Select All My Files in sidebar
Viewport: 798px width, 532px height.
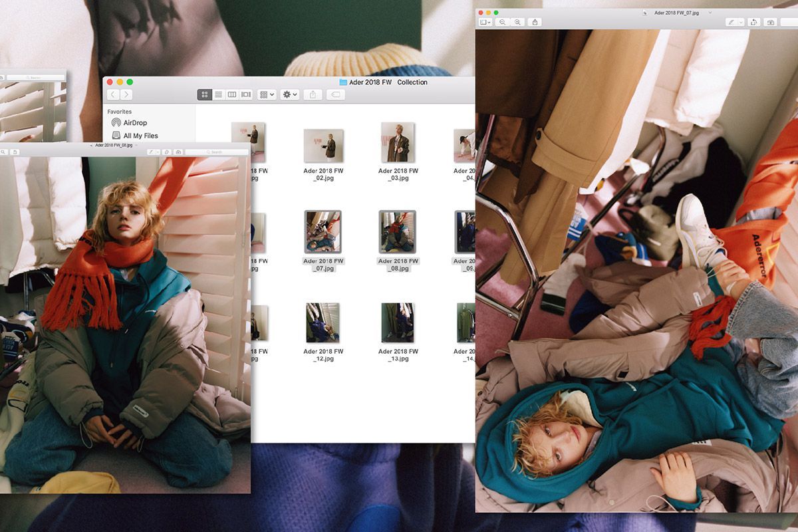click(x=140, y=136)
